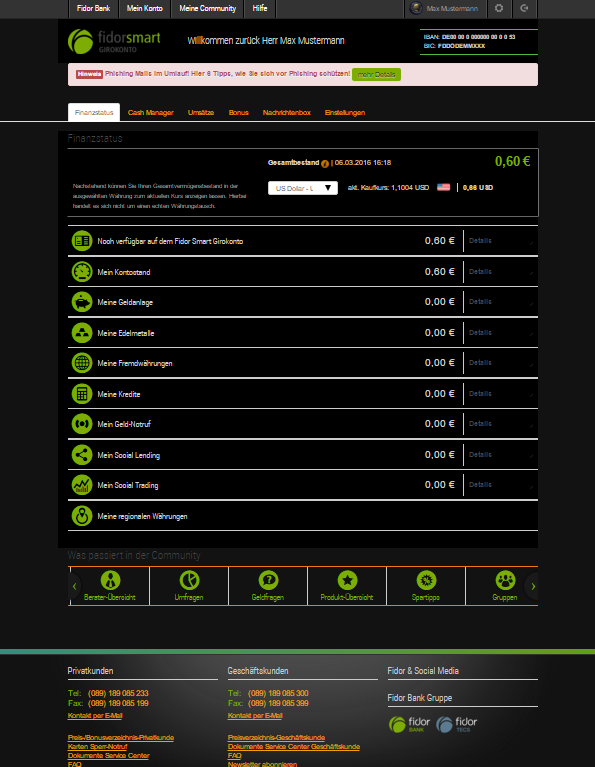
Task: Open Berater-Übersicht community icon
Action: pos(110,580)
